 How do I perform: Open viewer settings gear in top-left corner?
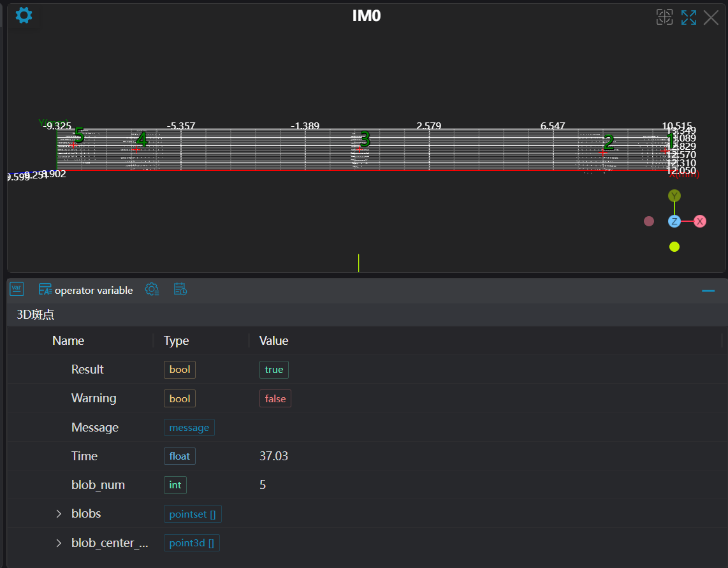pyautogui.click(x=24, y=15)
